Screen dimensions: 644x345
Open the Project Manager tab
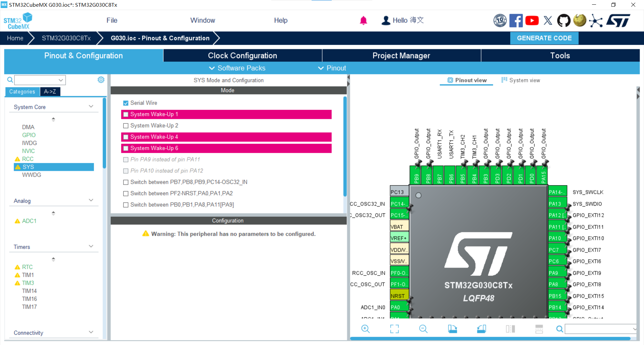pos(401,56)
